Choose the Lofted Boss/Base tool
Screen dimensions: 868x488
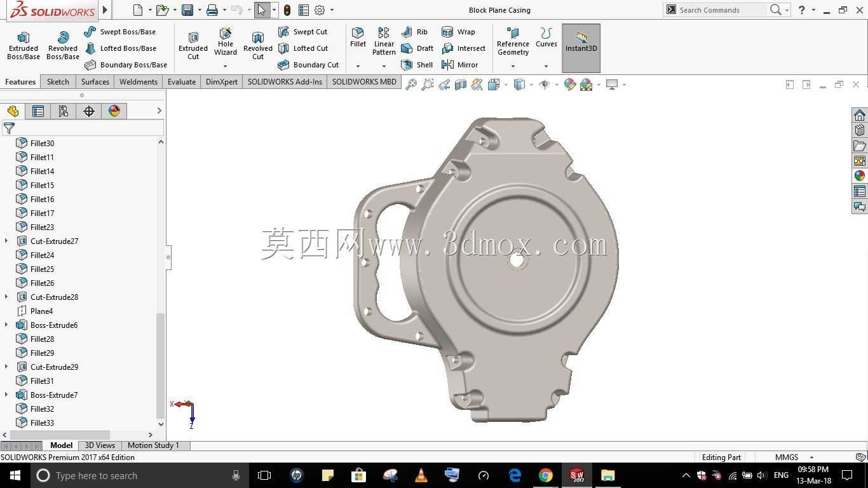pyautogui.click(x=120, y=48)
